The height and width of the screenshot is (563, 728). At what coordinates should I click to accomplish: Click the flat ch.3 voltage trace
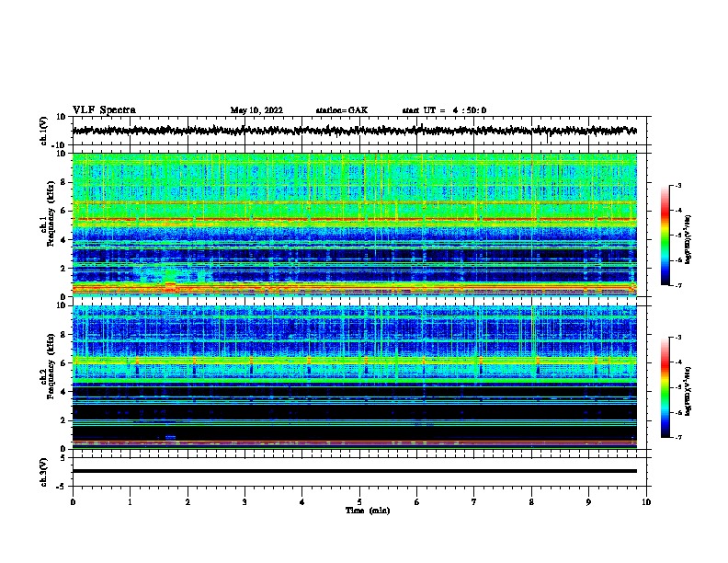pos(354,471)
